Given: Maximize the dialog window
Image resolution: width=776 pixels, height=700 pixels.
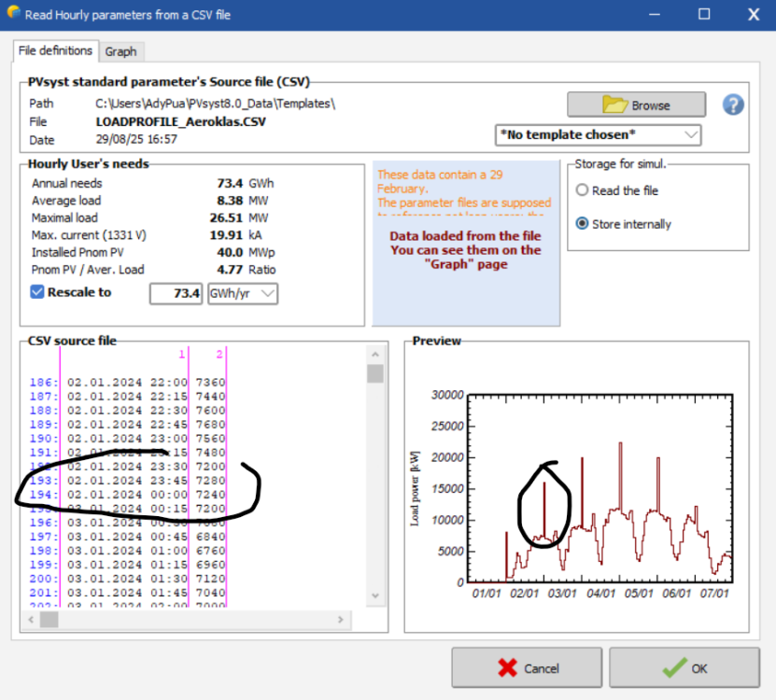Looking at the screenshot, I should coord(704,15).
